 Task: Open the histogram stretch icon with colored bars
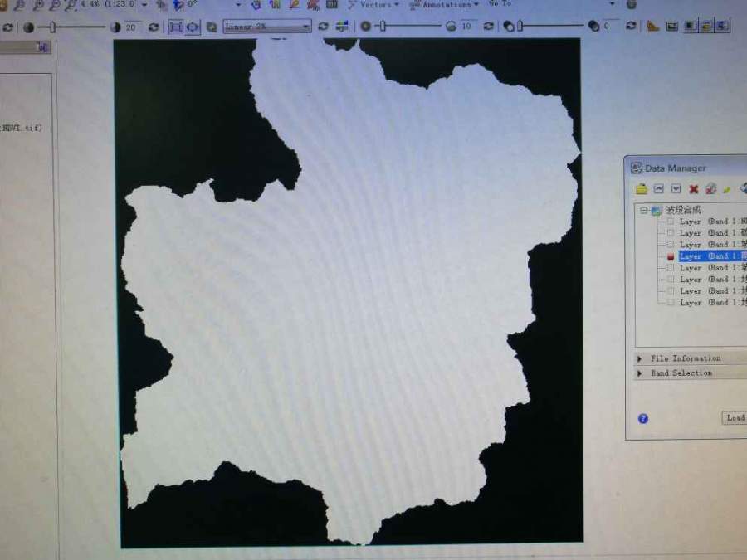[x=342, y=27]
